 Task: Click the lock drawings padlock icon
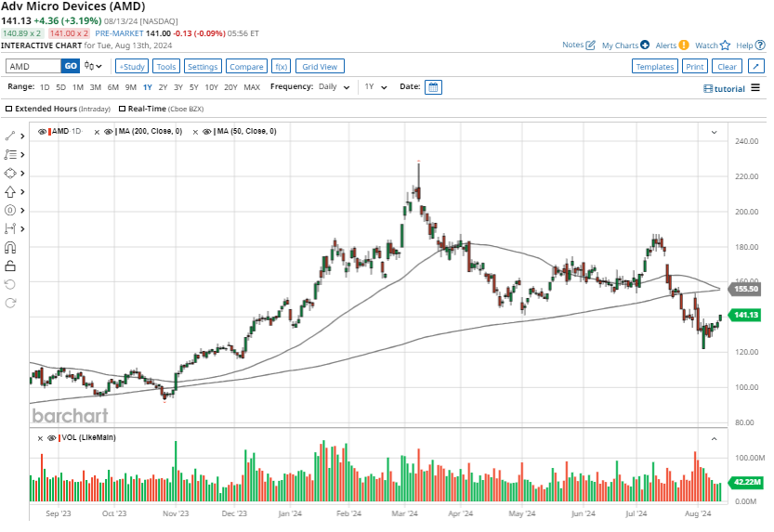(11, 266)
